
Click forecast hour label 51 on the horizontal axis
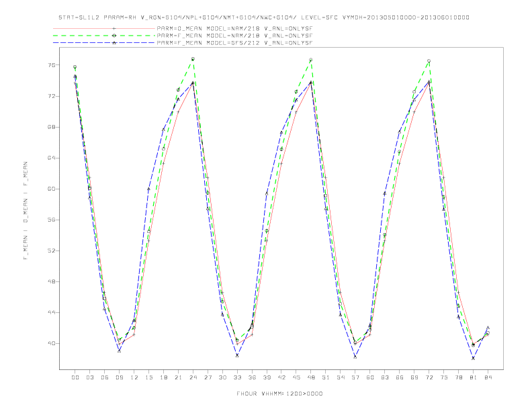coord(326,377)
